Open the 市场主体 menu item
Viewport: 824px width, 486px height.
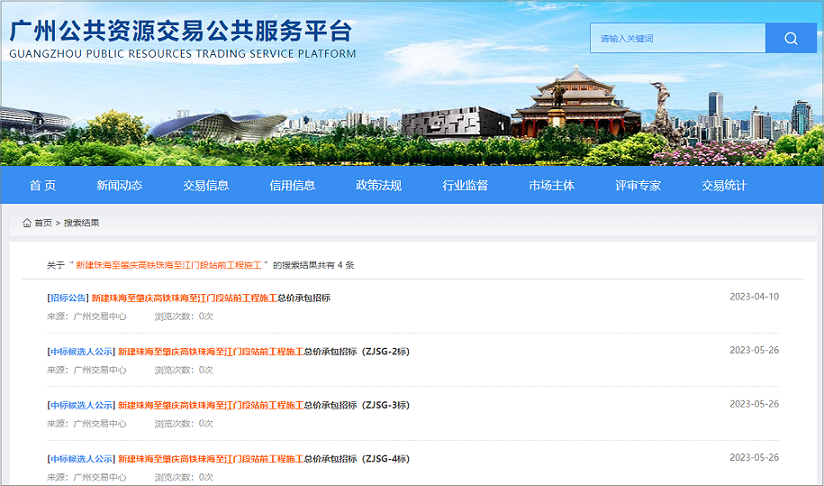coord(552,185)
